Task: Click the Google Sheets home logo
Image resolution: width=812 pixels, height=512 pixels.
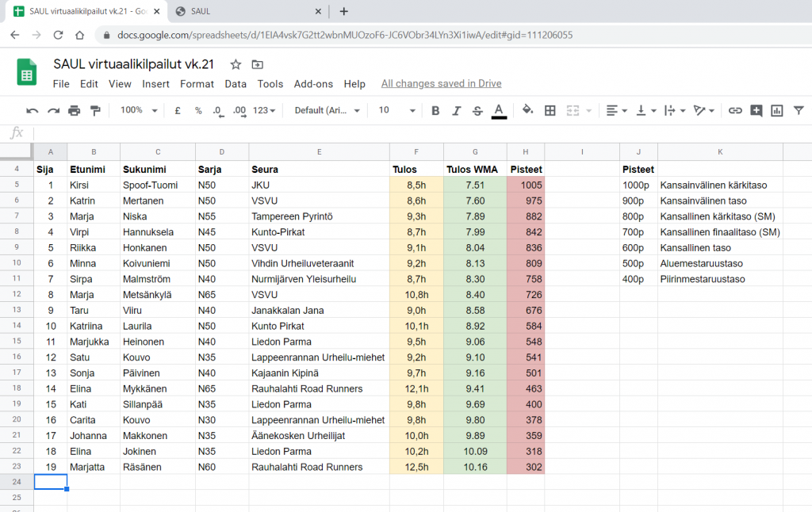Action: (x=27, y=72)
